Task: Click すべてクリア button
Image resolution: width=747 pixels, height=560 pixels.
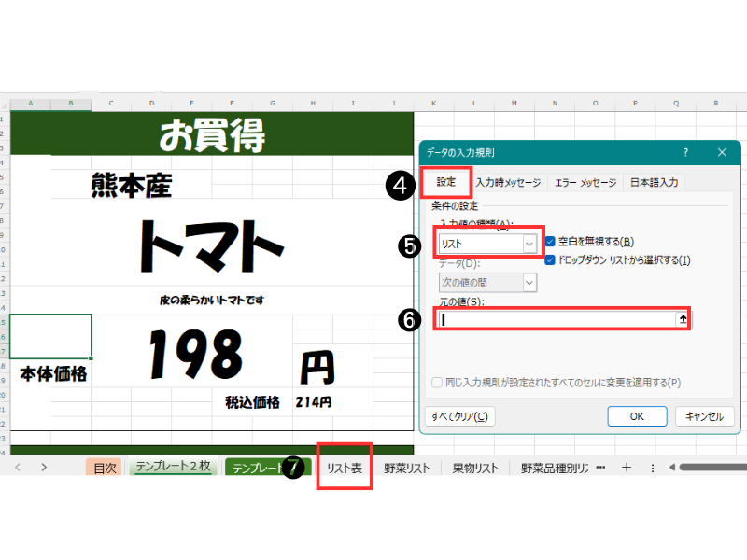Action: tap(459, 416)
